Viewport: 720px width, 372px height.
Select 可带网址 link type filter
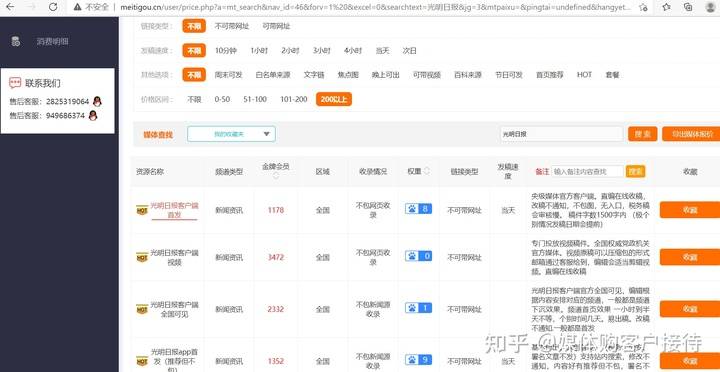276,26
